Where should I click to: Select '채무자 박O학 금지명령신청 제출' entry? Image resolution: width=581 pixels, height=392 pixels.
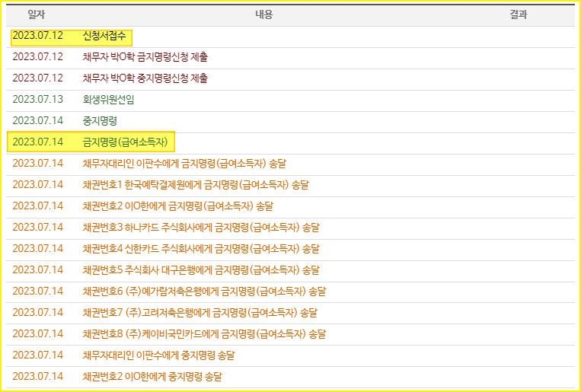pos(145,57)
